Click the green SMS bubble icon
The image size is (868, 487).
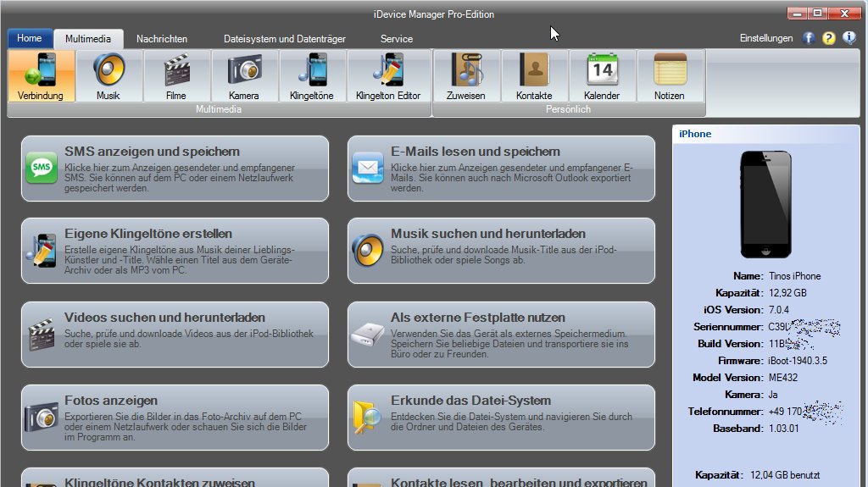pos(42,167)
